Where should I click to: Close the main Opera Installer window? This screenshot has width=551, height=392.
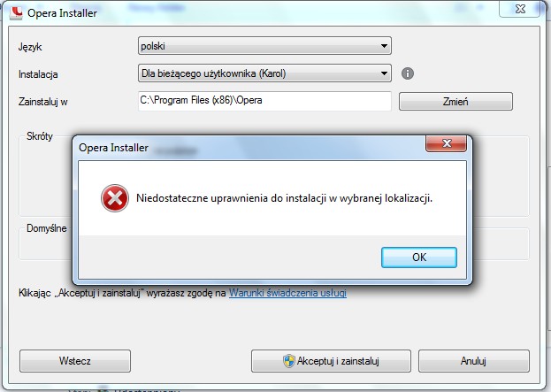(520, 9)
